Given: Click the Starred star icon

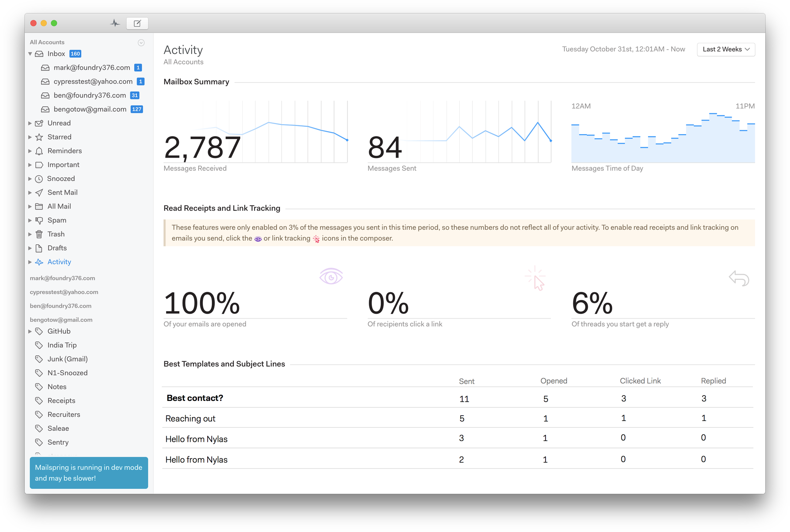Looking at the screenshot, I should pos(39,137).
